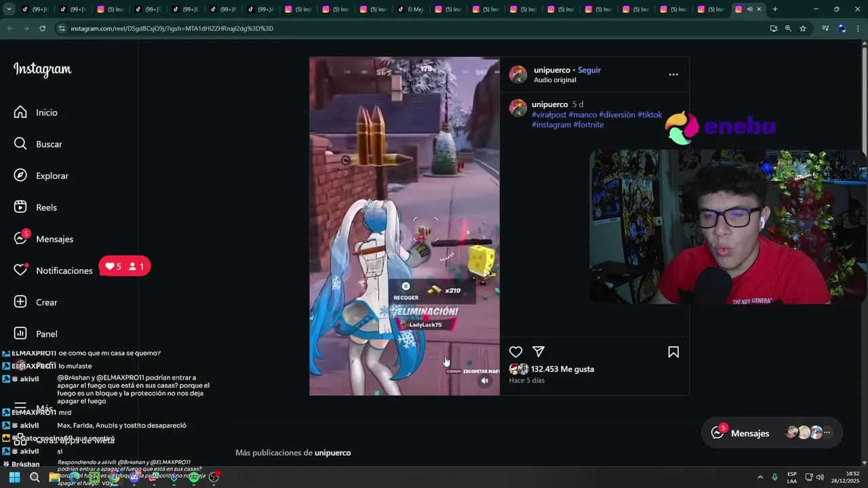Click the Notificaciones heart icon

(x=20, y=270)
